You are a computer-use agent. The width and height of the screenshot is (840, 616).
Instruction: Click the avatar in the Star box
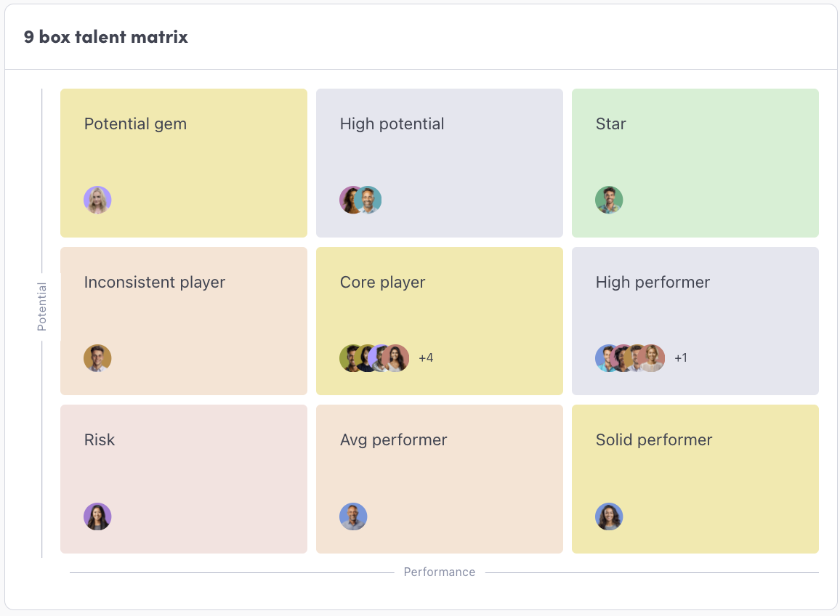pos(609,200)
